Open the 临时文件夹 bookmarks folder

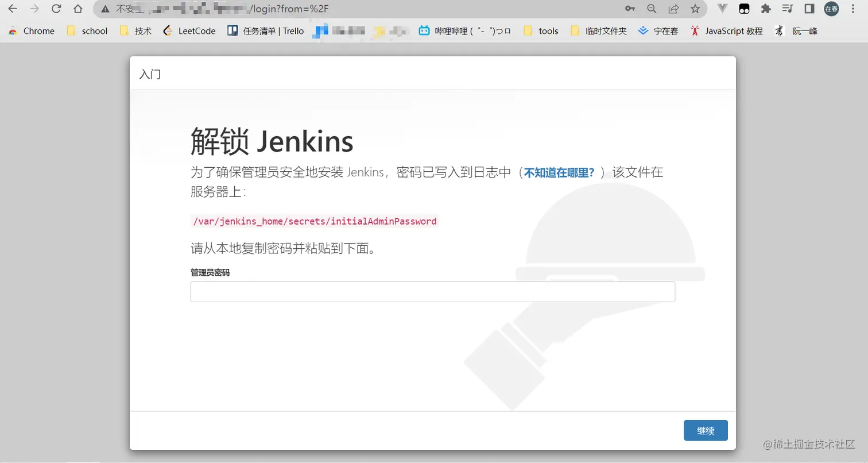click(x=599, y=31)
